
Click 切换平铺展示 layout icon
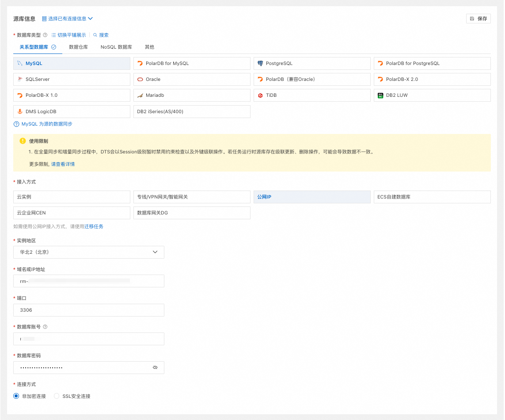pos(53,35)
